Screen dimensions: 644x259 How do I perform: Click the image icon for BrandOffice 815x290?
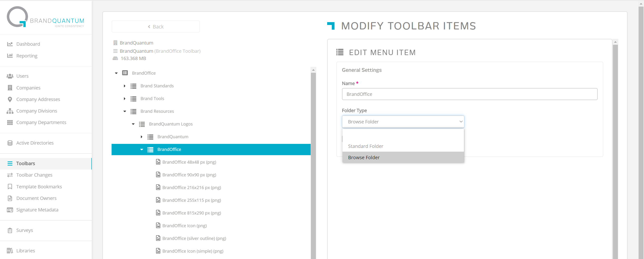point(158,213)
